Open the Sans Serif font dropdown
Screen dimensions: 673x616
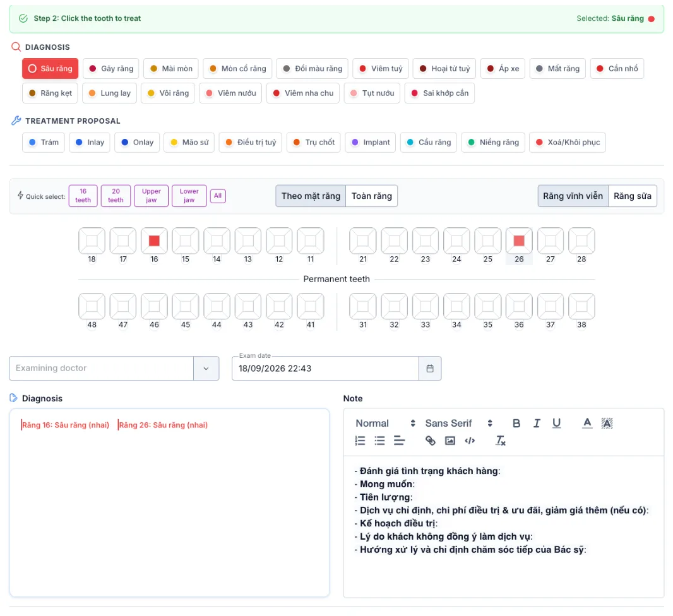click(458, 423)
